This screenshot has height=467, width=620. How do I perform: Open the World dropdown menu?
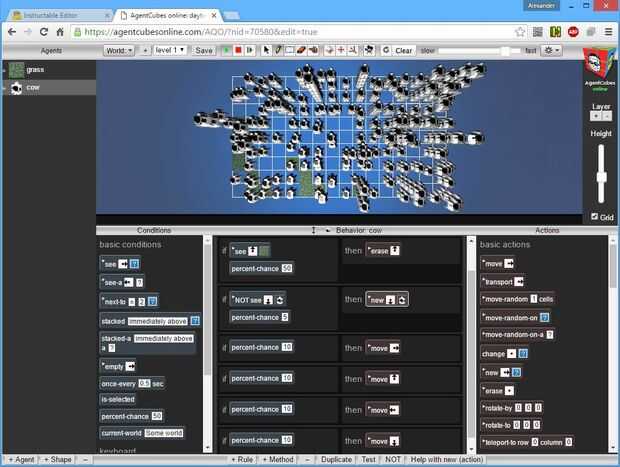pyautogui.click(x=119, y=51)
